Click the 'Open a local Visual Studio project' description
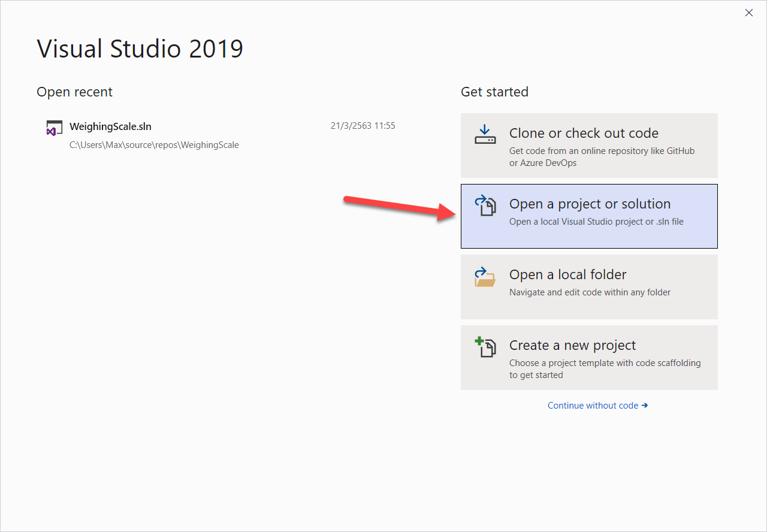 [596, 222]
